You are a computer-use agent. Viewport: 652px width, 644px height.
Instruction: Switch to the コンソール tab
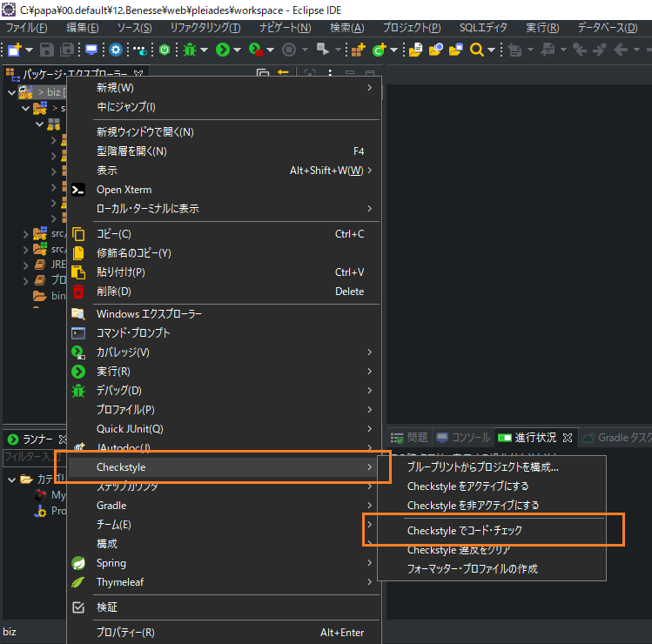pos(463,438)
